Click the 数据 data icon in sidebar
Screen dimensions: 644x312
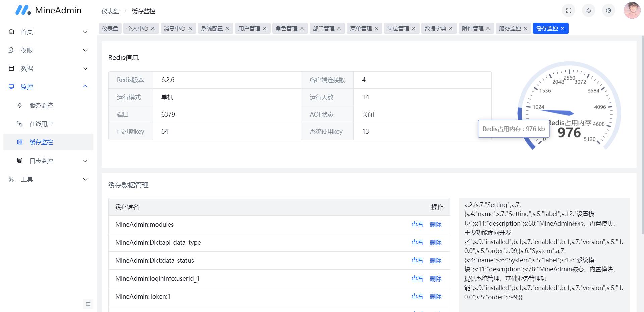[x=11, y=68]
